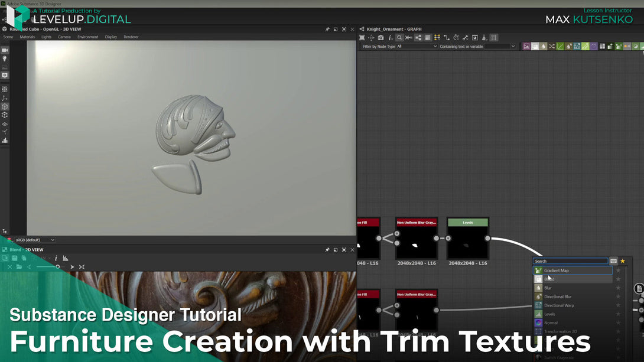Open the Camera menu in 3D view
This screenshot has width=644, height=362.
pos(64,37)
